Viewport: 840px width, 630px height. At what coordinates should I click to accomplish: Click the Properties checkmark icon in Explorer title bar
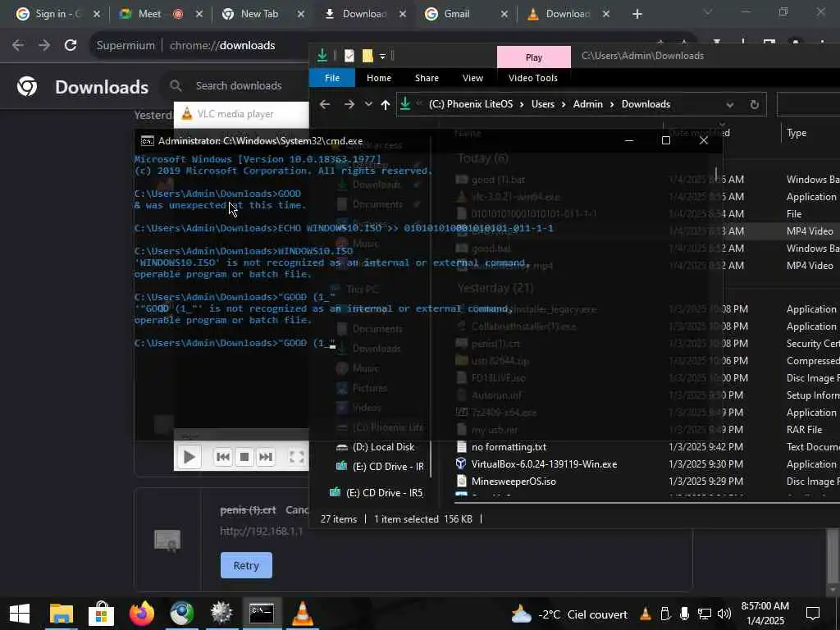(x=349, y=55)
